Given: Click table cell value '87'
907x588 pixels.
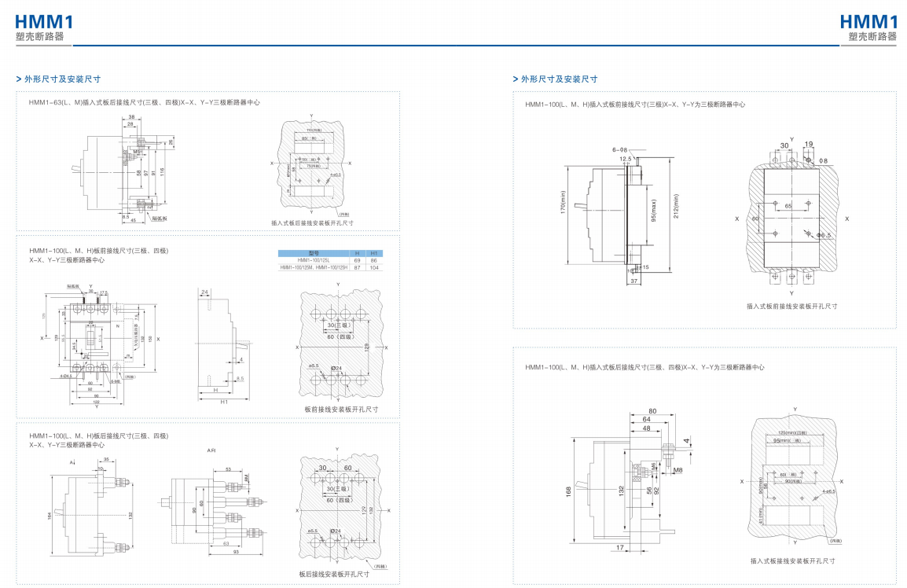Looking at the screenshot, I should pyautogui.click(x=357, y=267).
